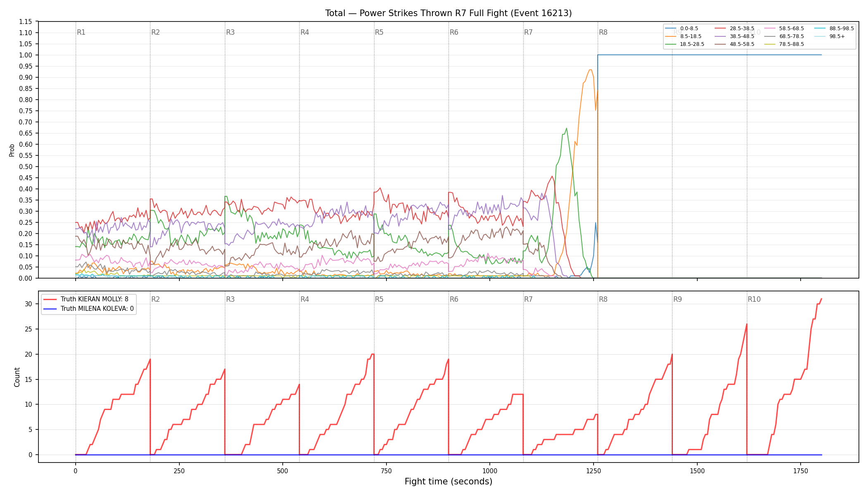
Task: Select the '38.5-48.5' legend entry
Action: [734, 36]
